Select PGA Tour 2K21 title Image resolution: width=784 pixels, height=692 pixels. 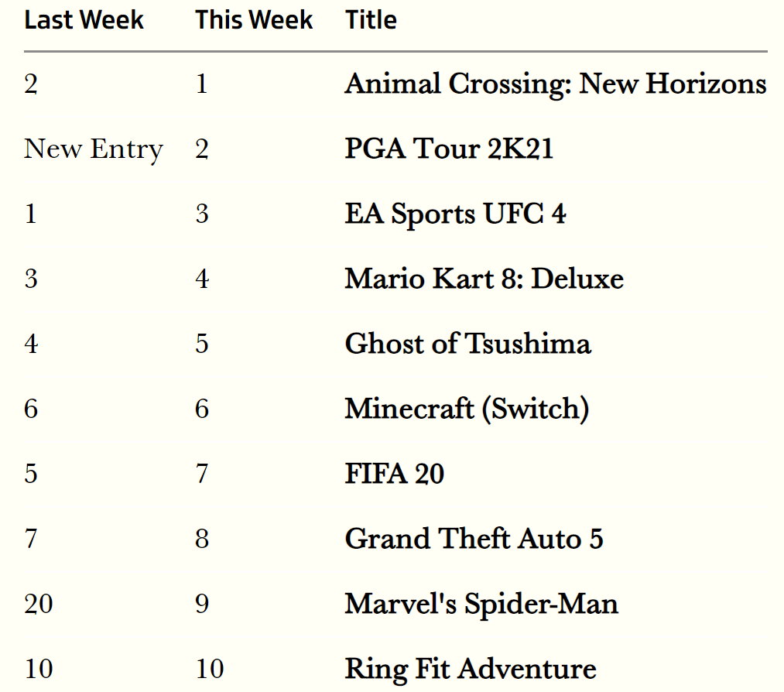point(449,149)
